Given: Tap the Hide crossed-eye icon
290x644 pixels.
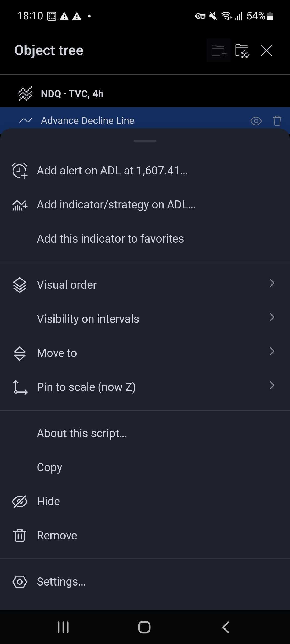Looking at the screenshot, I should [x=20, y=502].
